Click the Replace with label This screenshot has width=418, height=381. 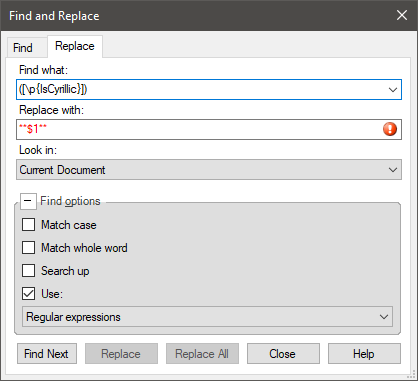pyautogui.click(x=52, y=110)
